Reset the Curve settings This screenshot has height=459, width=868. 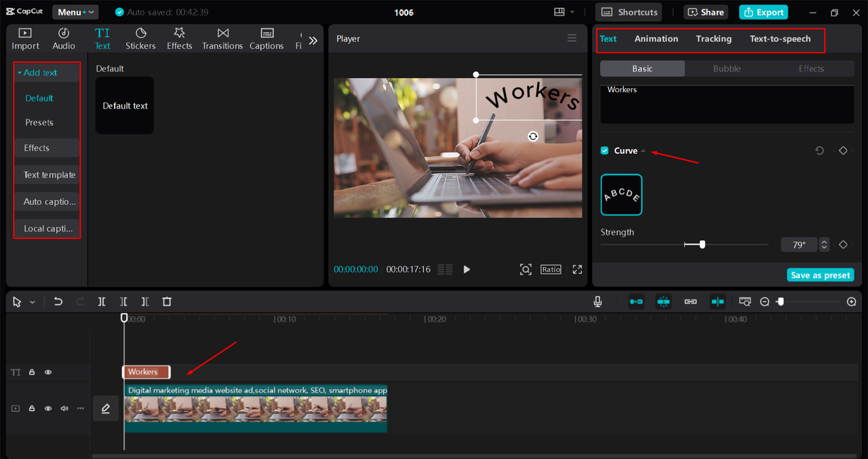[819, 151]
